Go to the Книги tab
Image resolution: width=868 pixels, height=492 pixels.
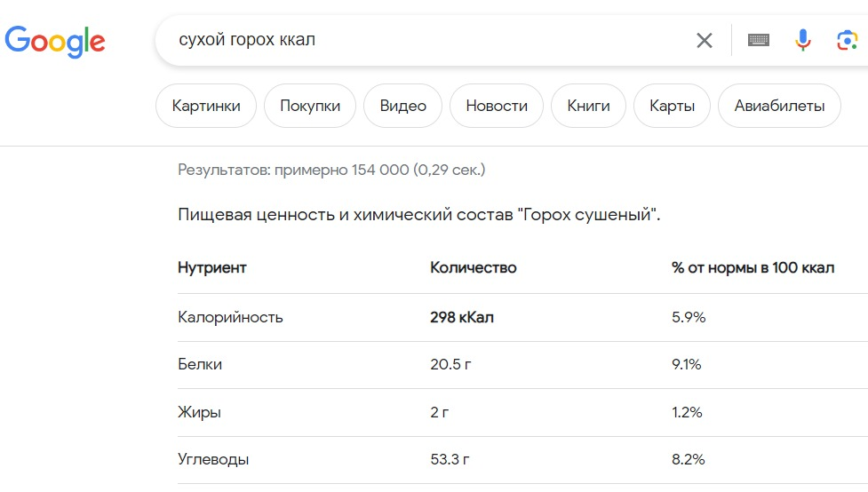coord(588,107)
